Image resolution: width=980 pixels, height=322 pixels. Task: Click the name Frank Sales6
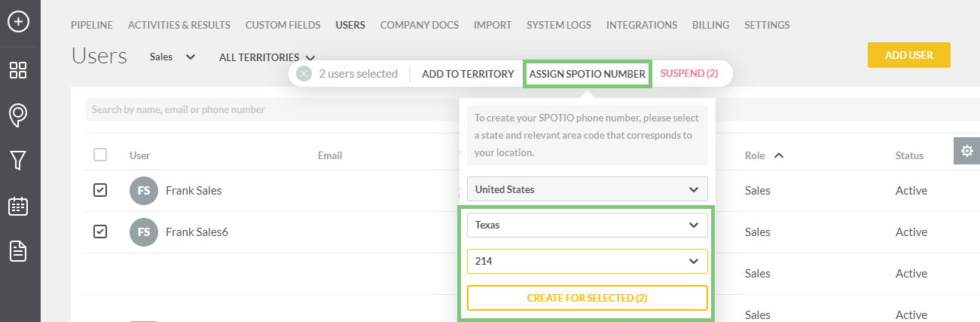pos(197,232)
